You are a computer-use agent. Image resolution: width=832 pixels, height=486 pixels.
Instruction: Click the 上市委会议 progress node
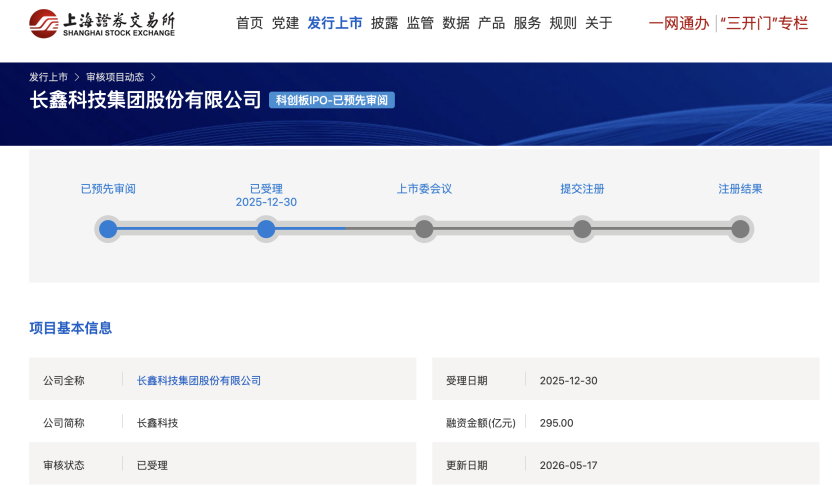(x=424, y=229)
